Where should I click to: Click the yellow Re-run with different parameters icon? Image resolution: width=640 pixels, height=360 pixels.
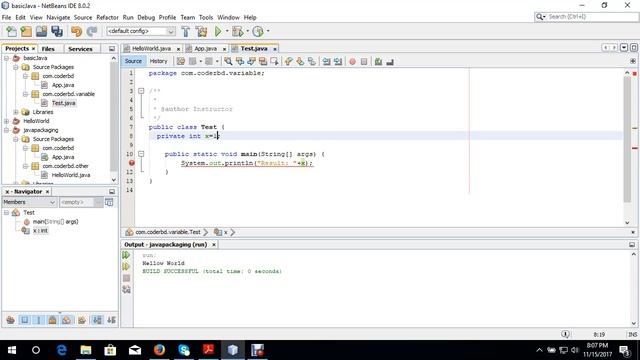coord(126,267)
